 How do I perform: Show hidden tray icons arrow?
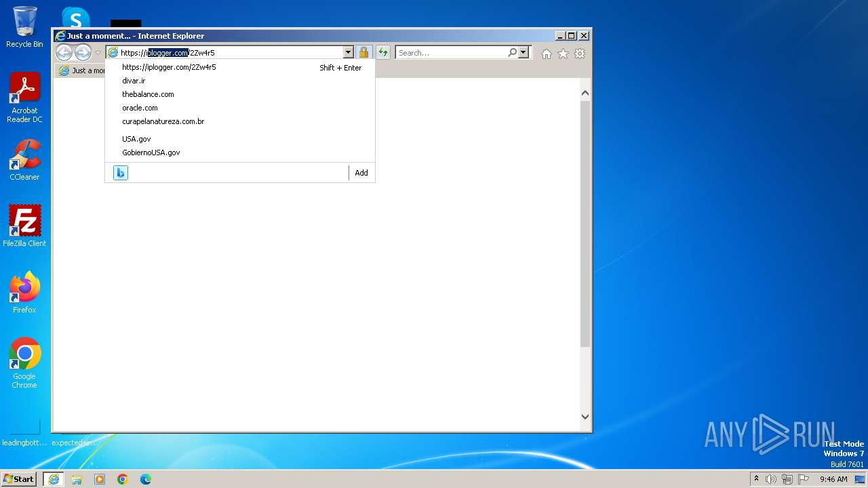(x=756, y=479)
